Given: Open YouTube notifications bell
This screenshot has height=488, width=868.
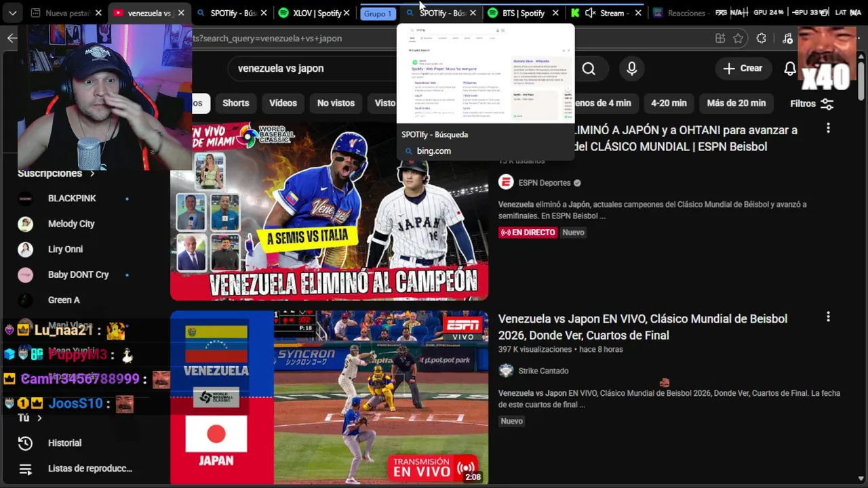Looking at the screenshot, I should tap(790, 68).
